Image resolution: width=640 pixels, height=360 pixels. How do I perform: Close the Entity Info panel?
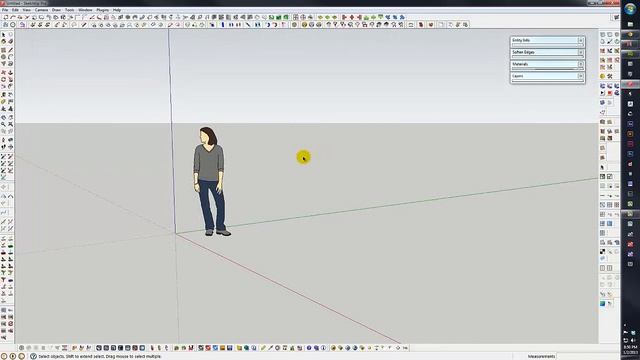tap(580, 40)
